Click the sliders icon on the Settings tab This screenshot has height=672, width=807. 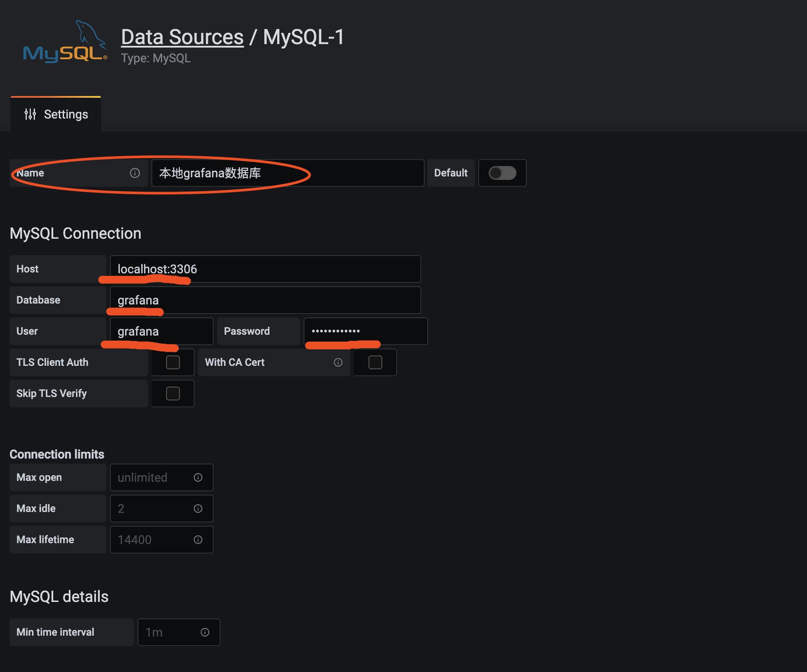[30, 114]
